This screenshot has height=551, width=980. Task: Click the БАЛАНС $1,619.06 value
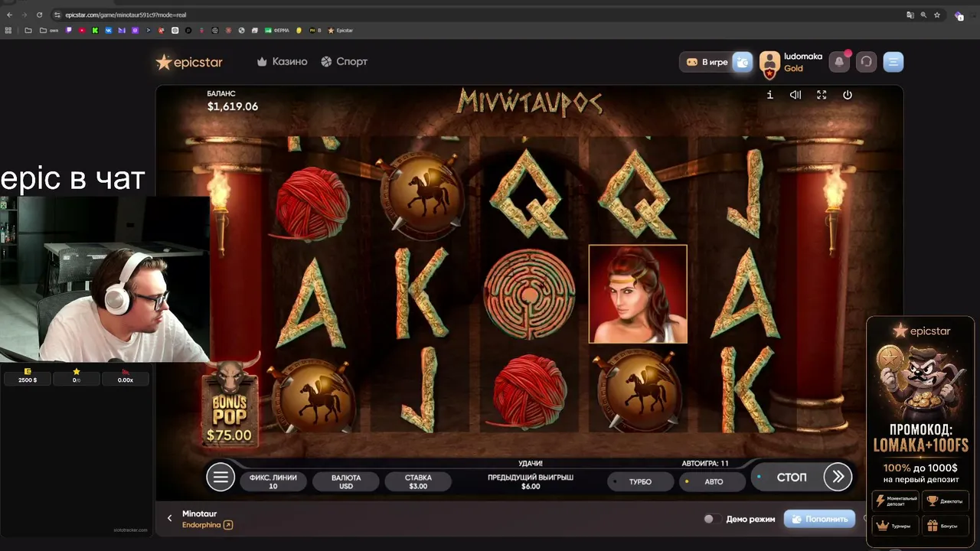[233, 106]
